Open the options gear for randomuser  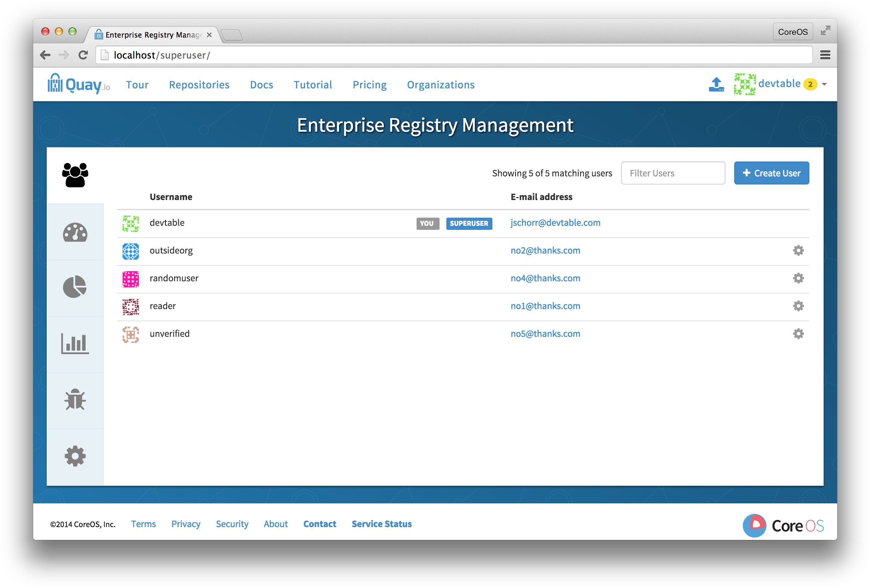[x=798, y=278]
